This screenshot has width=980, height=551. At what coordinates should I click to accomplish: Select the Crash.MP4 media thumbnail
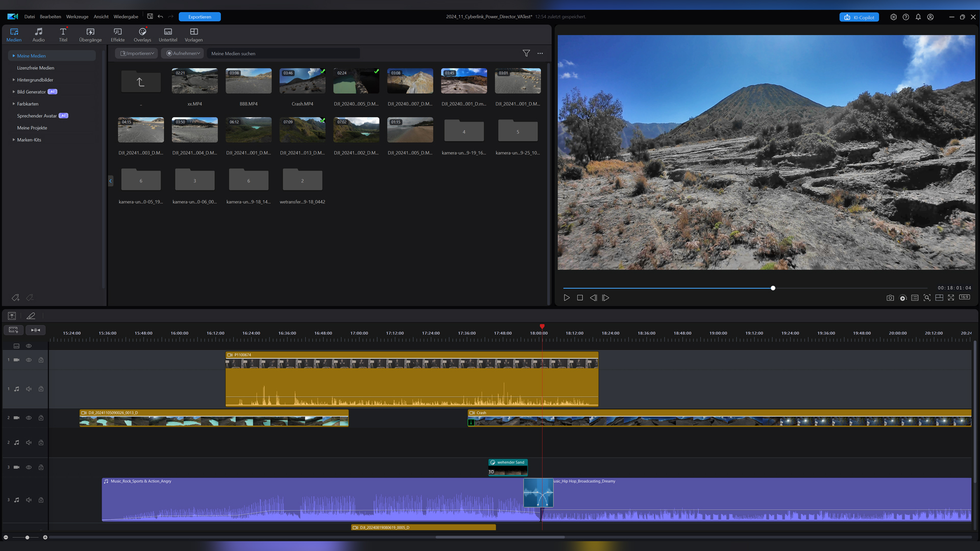(x=302, y=81)
